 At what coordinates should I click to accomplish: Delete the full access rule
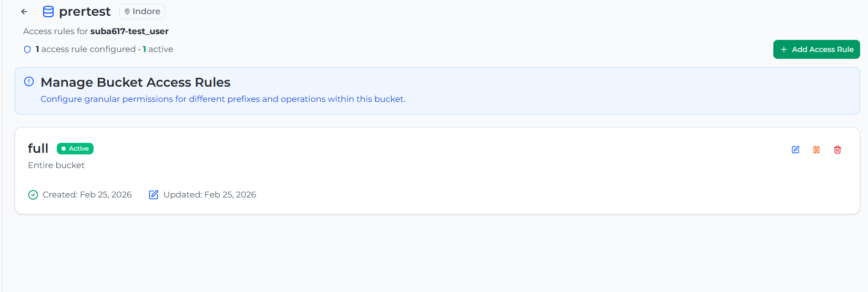(838, 150)
